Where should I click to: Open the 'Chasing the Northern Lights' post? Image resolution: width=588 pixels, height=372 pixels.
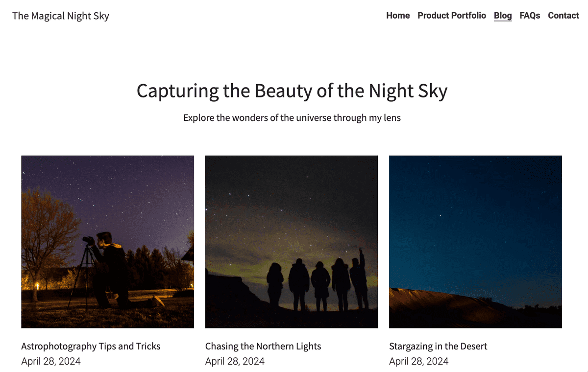point(263,346)
